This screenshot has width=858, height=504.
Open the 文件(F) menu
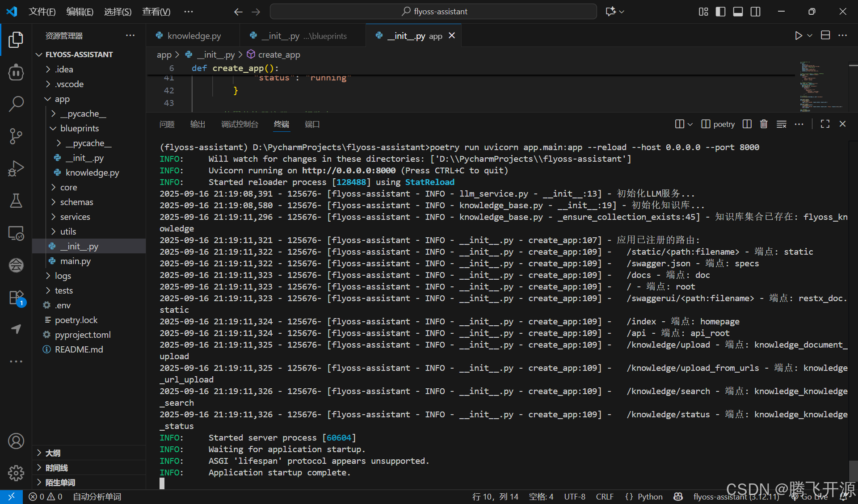pyautogui.click(x=42, y=12)
